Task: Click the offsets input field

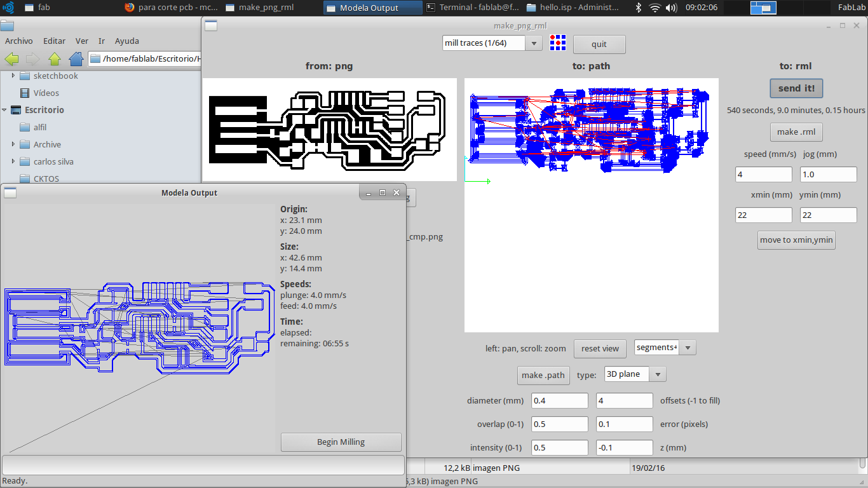Action: [x=625, y=400]
